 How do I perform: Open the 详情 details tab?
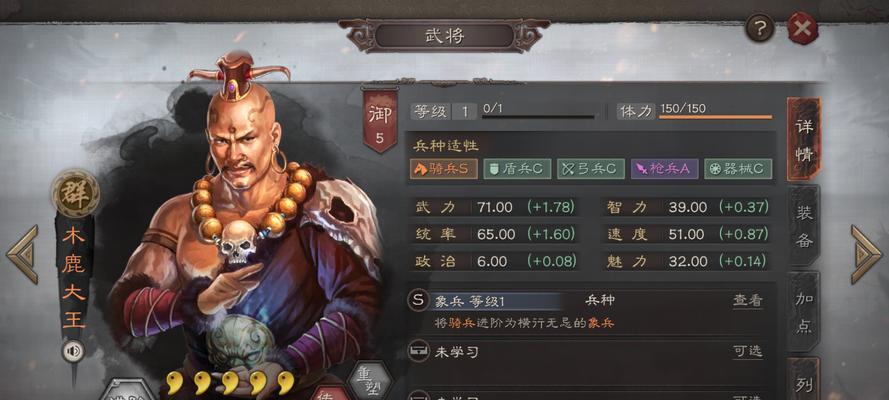[803, 139]
